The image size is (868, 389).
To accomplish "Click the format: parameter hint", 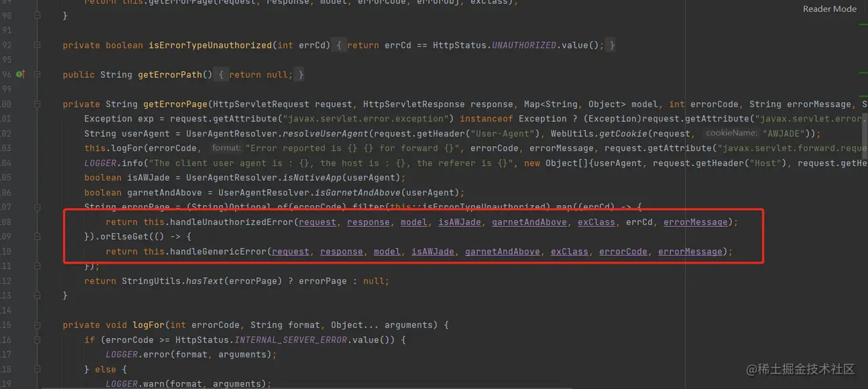I will [x=226, y=148].
